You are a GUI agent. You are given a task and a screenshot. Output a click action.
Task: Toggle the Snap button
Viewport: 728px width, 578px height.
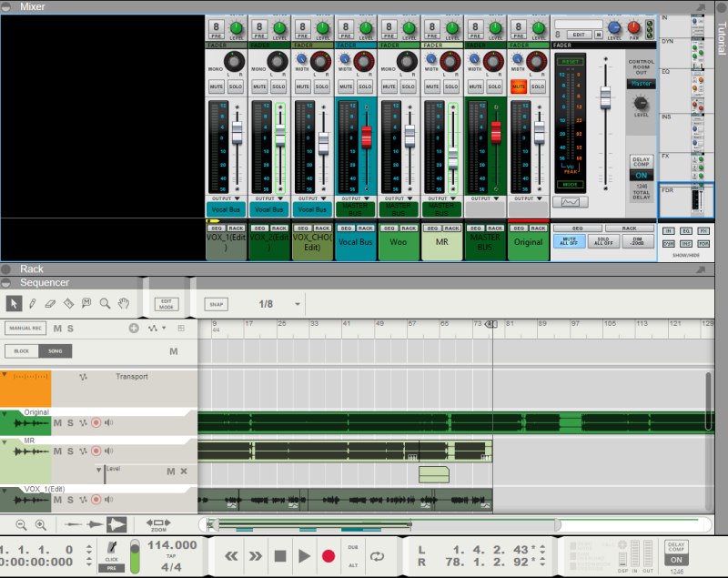point(217,304)
